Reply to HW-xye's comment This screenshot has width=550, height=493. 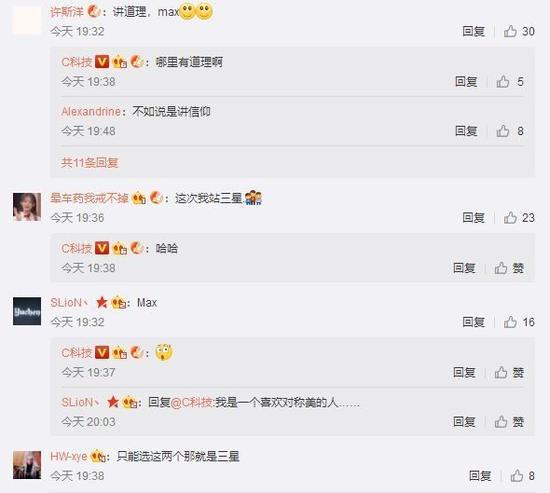pos(480,476)
